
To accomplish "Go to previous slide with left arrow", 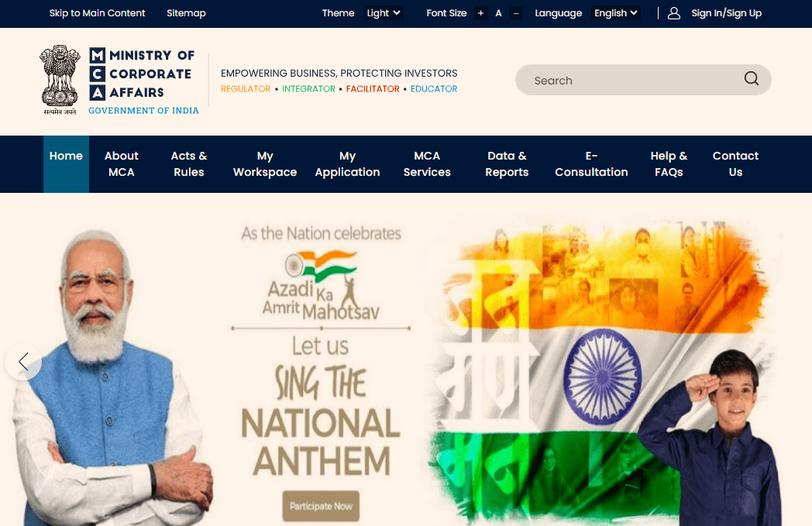I will tap(23, 361).
